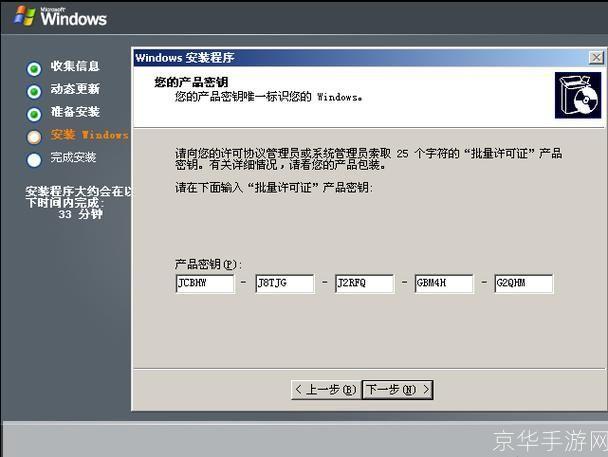Click the 您的产品密钥 heading

(191, 82)
